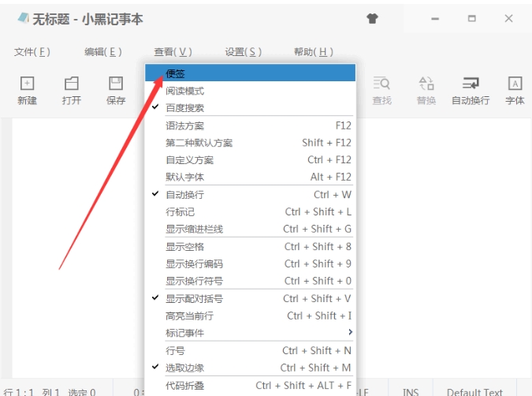Click the notepad app icon in title bar

tap(23, 17)
